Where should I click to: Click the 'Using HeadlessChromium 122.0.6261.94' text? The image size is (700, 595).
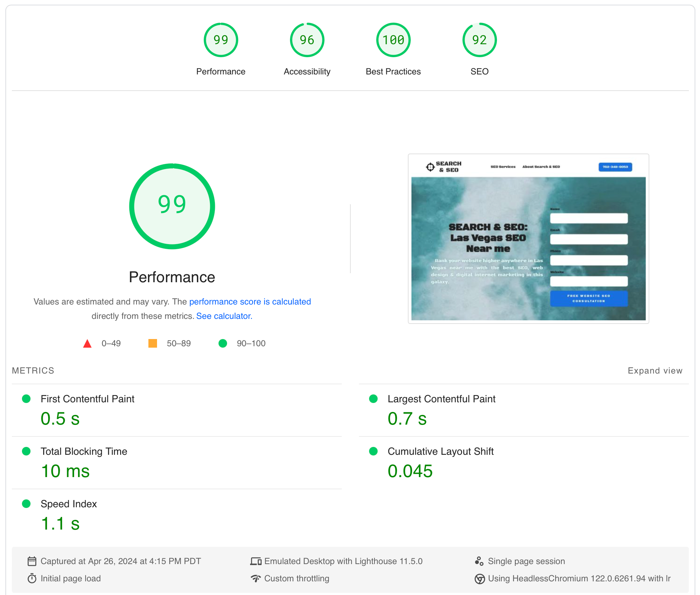pos(579,578)
